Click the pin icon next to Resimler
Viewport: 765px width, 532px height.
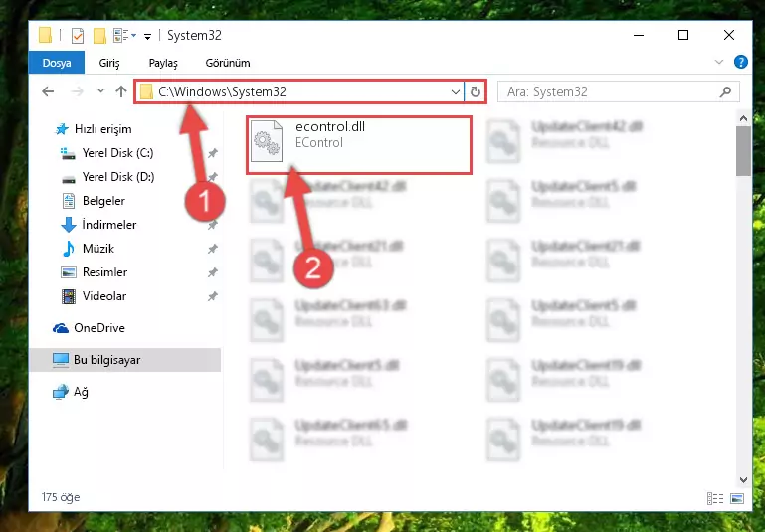click(212, 272)
